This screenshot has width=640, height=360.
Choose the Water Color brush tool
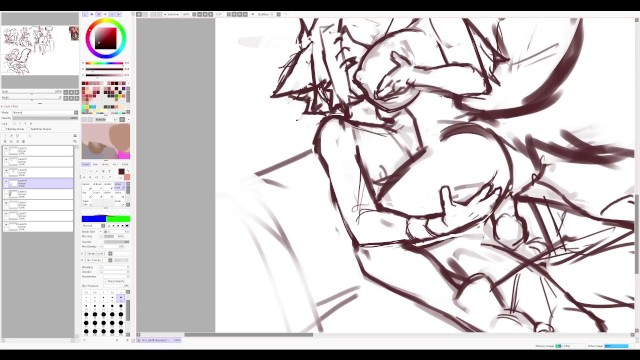coord(120,186)
